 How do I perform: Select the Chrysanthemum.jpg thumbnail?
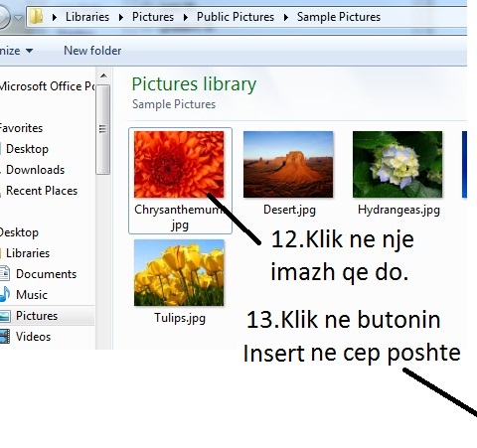[x=179, y=164]
